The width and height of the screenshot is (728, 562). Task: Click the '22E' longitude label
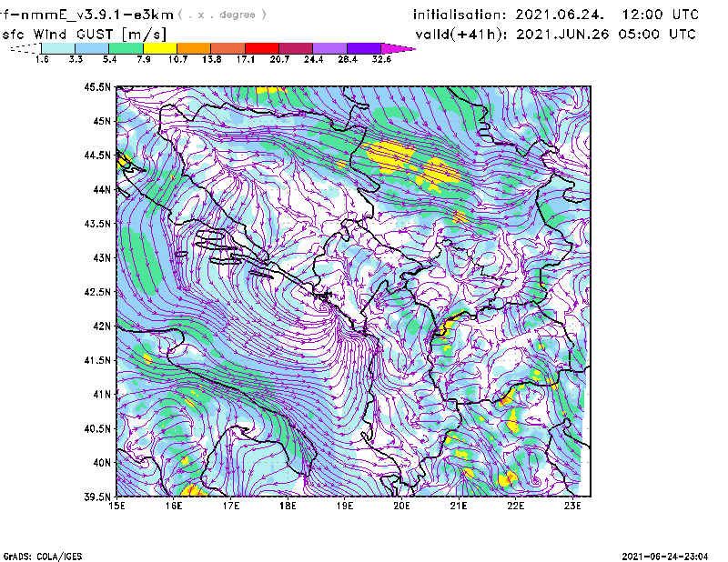tap(515, 506)
